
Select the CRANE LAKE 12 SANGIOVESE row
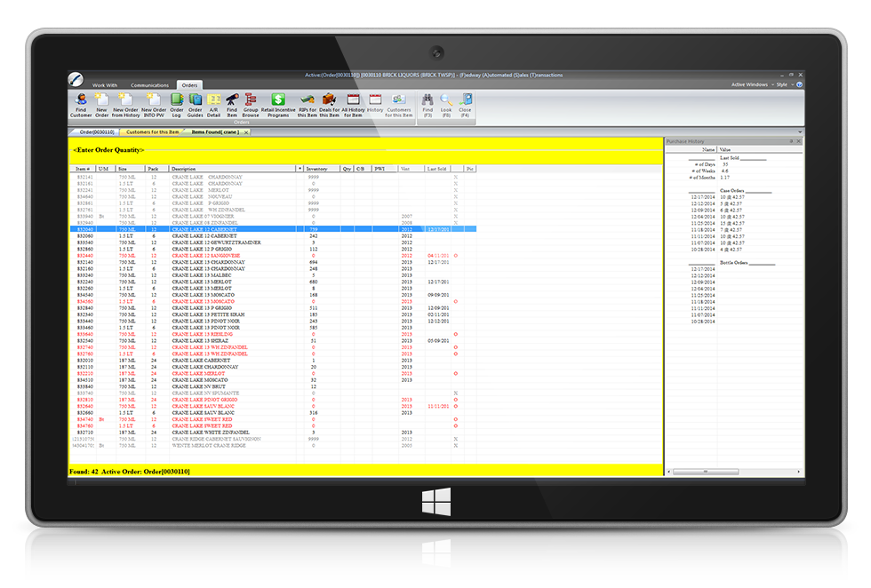273,256
